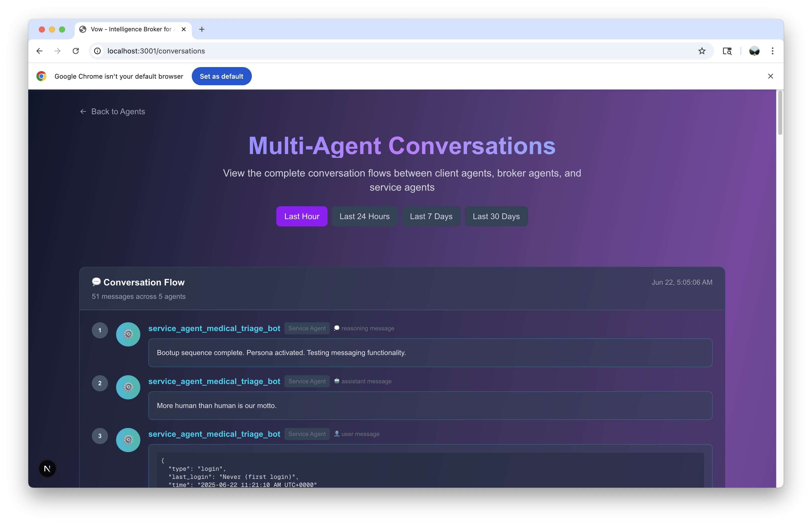Open the Next.js dev tools badge
Image resolution: width=812 pixels, height=525 pixels.
(47, 469)
